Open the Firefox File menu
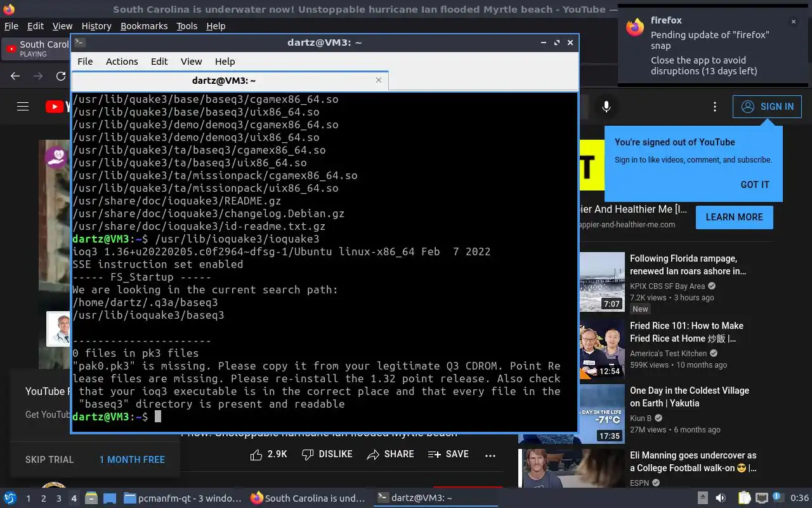 click(11, 26)
